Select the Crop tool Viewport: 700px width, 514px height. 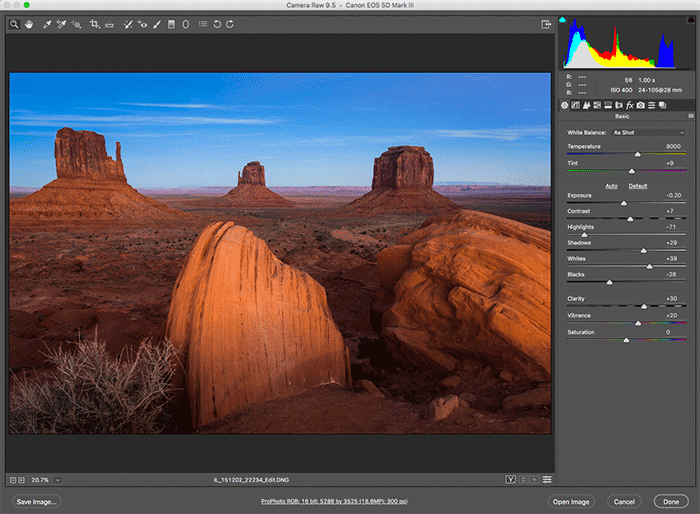point(94,24)
